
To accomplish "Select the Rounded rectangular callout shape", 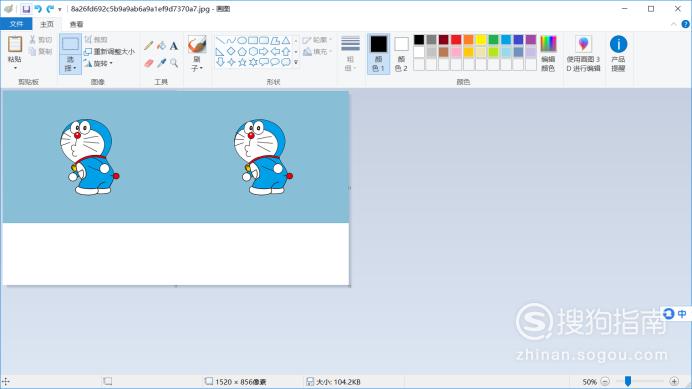I will coord(264,62).
